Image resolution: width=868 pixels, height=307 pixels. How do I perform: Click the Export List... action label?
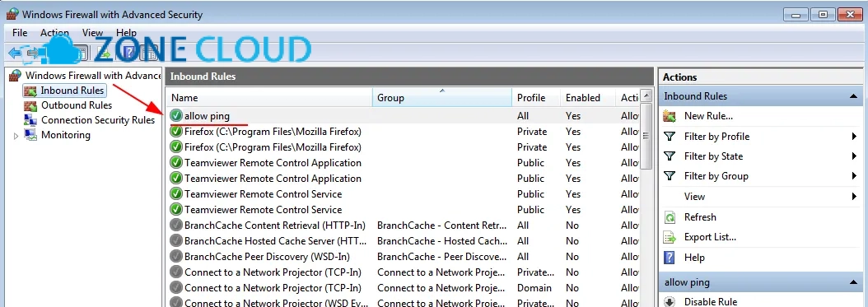coord(710,237)
